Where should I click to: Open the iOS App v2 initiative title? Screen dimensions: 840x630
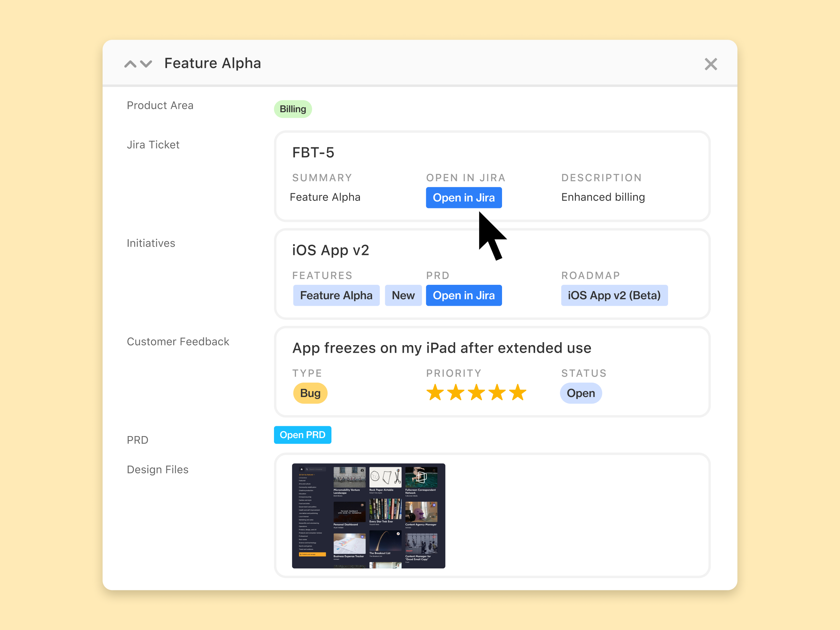coord(330,250)
